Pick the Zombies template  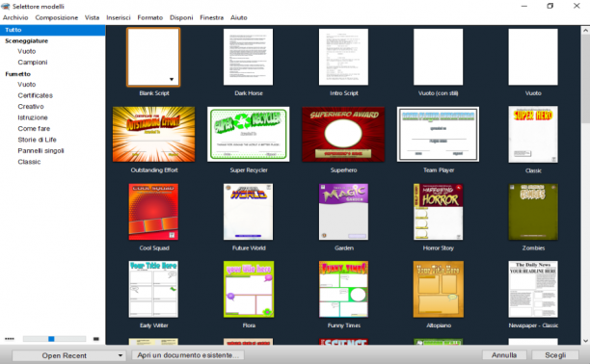tap(533, 212)
